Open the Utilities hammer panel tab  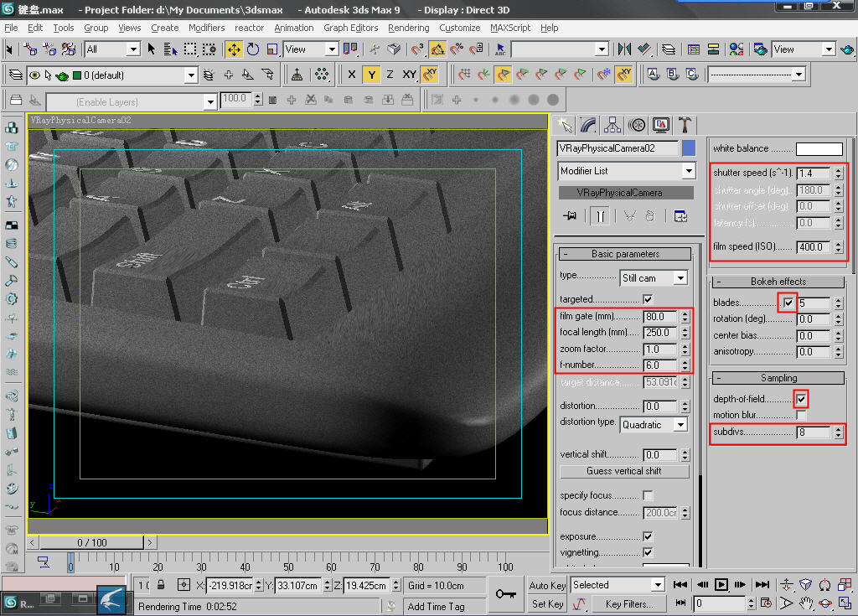click(685, 125)
